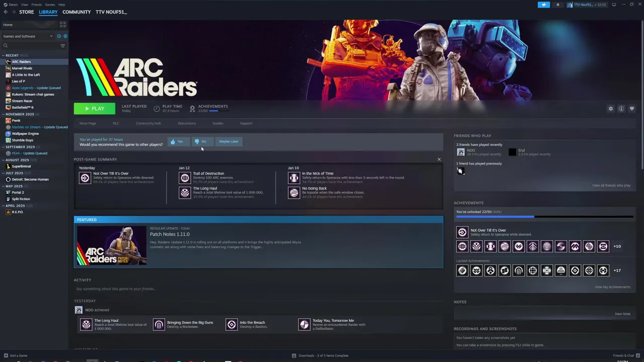The width and height of the screenshot is (644, 362).
Task: Open ARC Raiders game settings gear
Action: click(x=611, y=109)
